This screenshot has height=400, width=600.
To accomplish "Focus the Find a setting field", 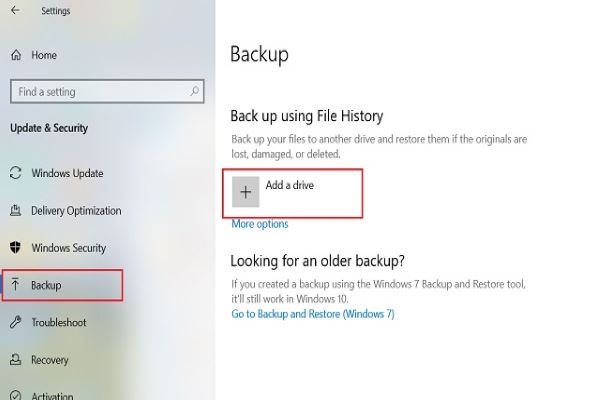I will point(107,91).
